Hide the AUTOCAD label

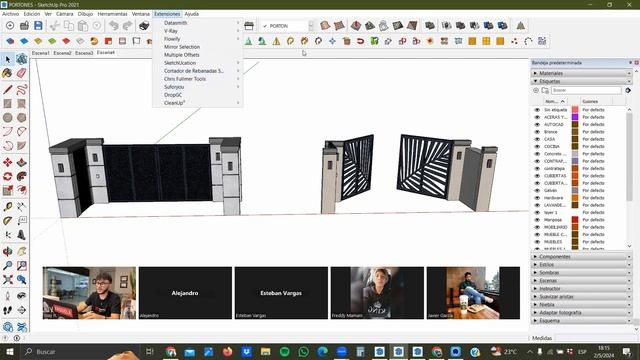tap(537, 124)
